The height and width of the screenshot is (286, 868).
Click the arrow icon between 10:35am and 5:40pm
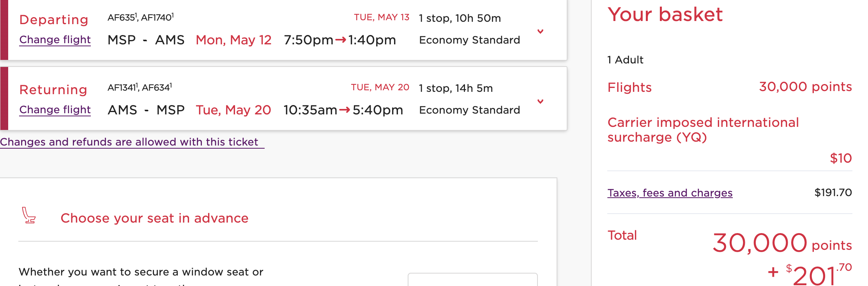(345, 110)
